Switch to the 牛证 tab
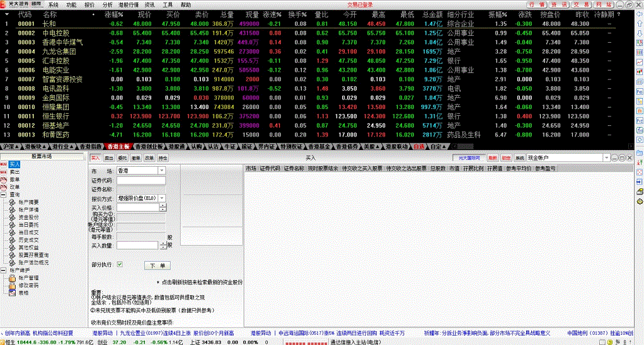The height and width of the screenshot is (345, 644). [229, 147]
